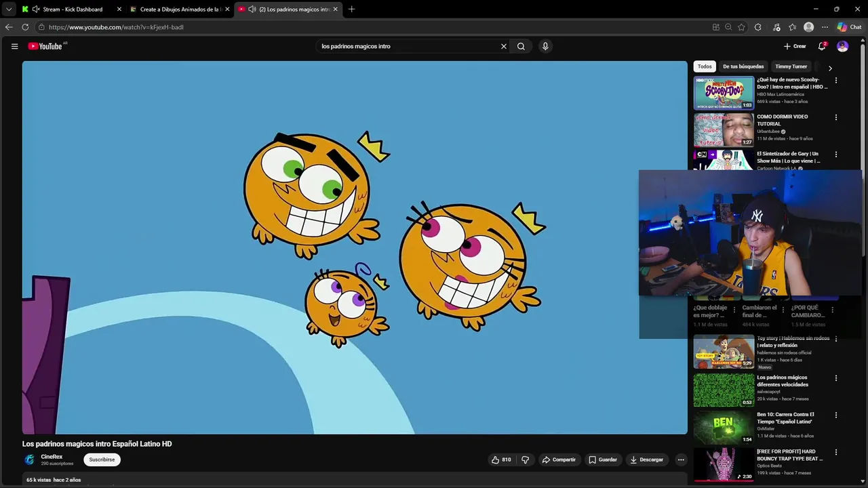This screenshot has height=488, width=868.
Task: Open more actions menu below video
Action: coord(681,460)
